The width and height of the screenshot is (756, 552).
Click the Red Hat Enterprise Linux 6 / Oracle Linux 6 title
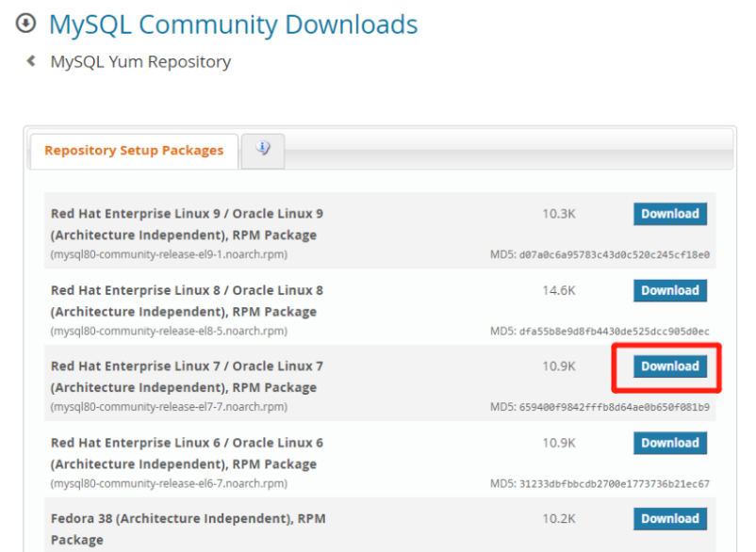[x=187, y=453]
